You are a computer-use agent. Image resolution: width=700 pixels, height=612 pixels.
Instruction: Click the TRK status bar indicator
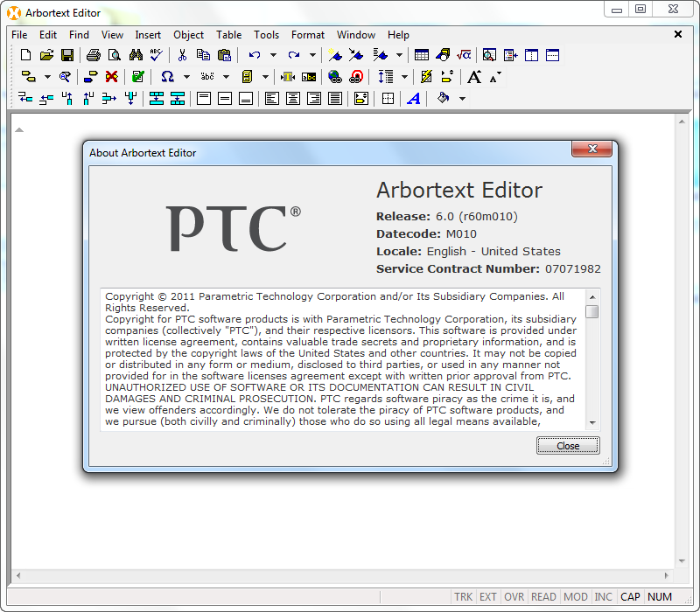[464, 597]
